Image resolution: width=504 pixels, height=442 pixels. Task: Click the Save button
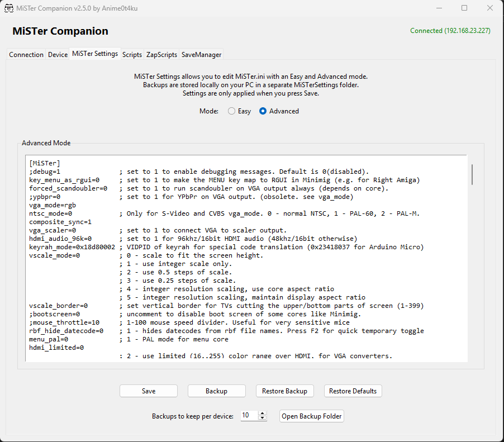point(149,391)
